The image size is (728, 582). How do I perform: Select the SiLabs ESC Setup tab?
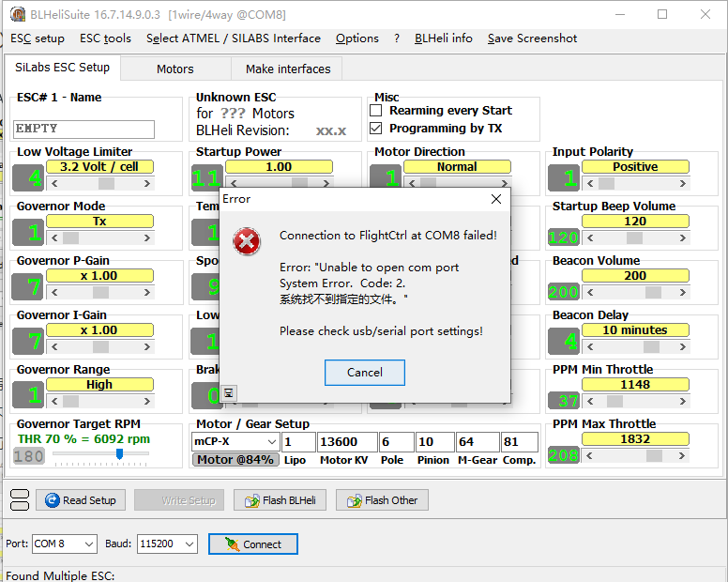tap(62, 68)
